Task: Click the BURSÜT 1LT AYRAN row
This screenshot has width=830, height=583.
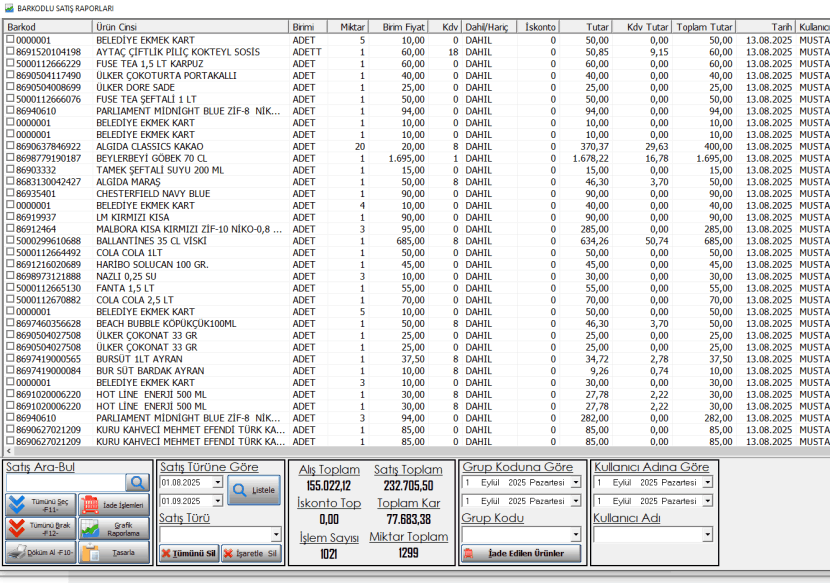Action: point(416,359)
